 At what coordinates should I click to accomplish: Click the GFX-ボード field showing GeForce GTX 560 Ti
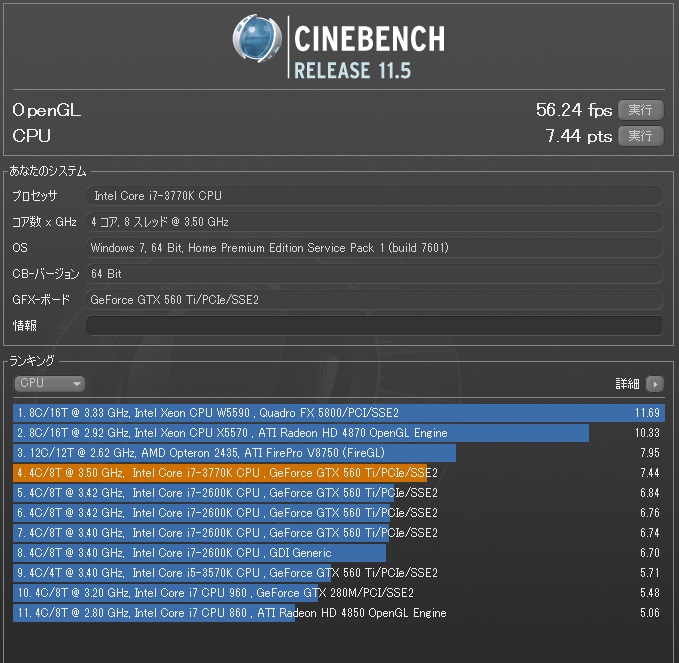(374, 300)
